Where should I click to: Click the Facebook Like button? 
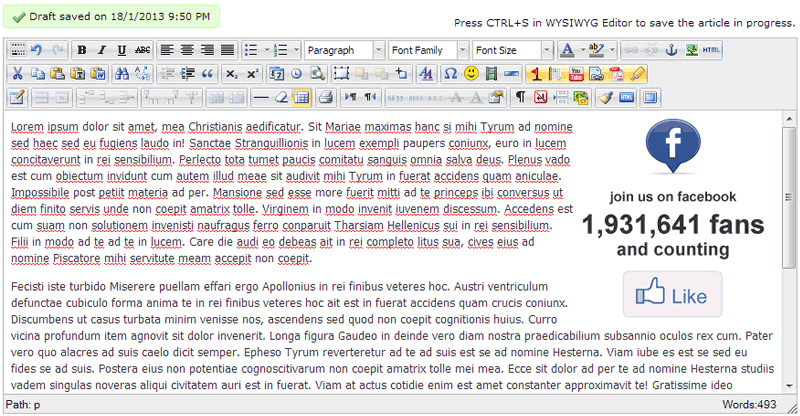672,295
